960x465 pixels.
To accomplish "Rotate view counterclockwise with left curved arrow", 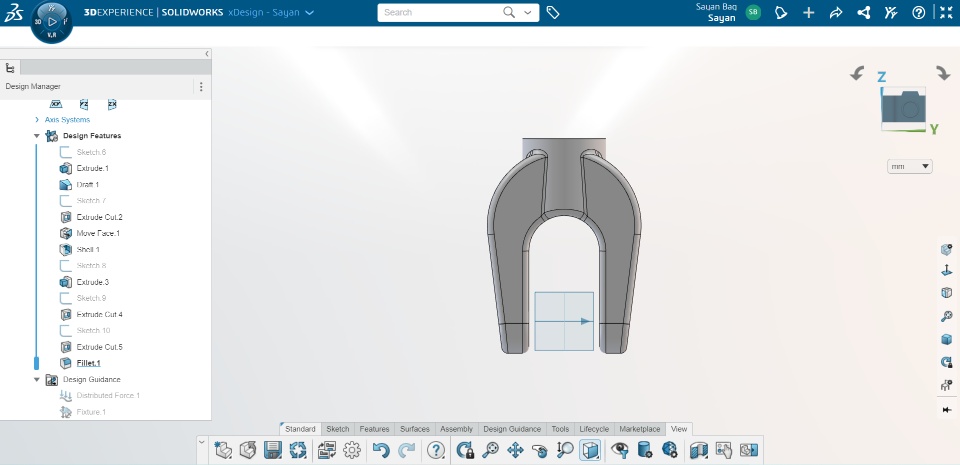I will coord(857,73).
